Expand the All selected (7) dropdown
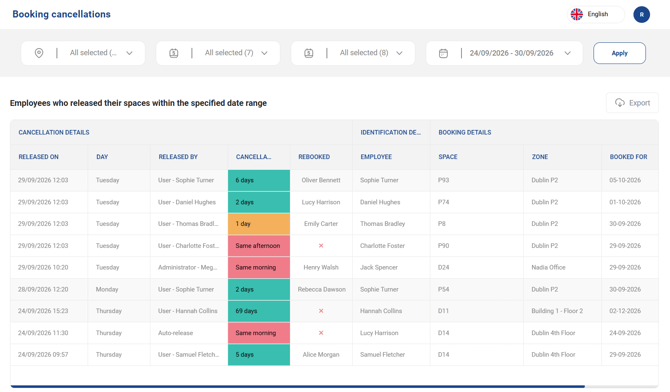 (218, 53)
